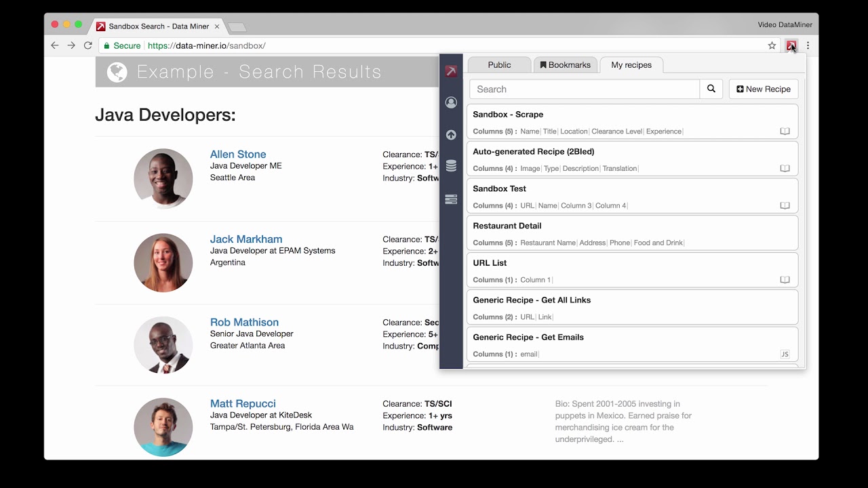
Task: Click JS icon on Get Emails recipe
Action: pos(785,354)
